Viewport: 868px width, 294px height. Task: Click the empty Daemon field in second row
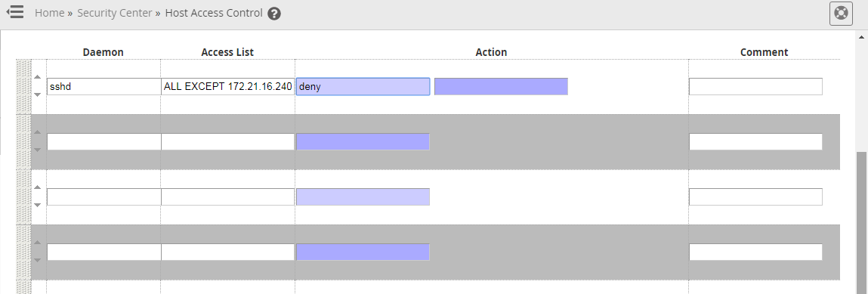[104, 142]
